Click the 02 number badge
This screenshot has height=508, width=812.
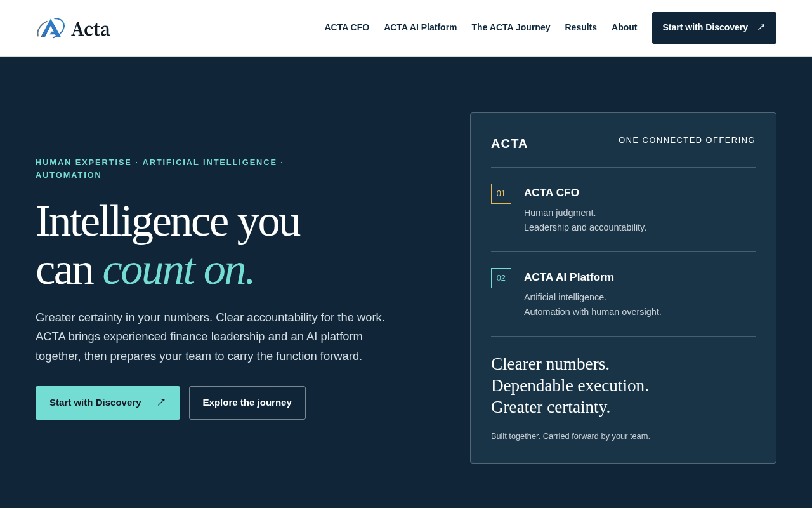501,278
